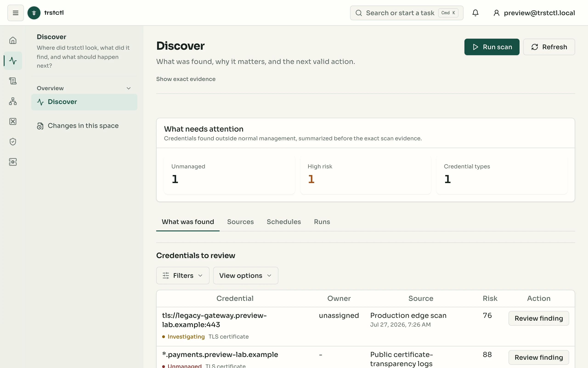Switch to the Sources tab
The width and height of the screenshot is (588, 368).
point(240,222)
